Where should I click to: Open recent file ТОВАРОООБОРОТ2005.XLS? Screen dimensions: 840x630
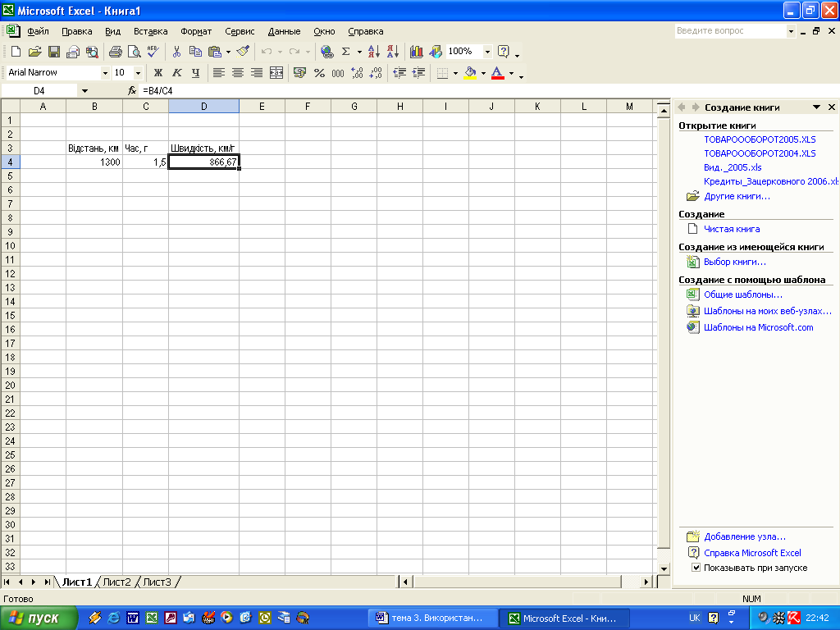[760, 139]
